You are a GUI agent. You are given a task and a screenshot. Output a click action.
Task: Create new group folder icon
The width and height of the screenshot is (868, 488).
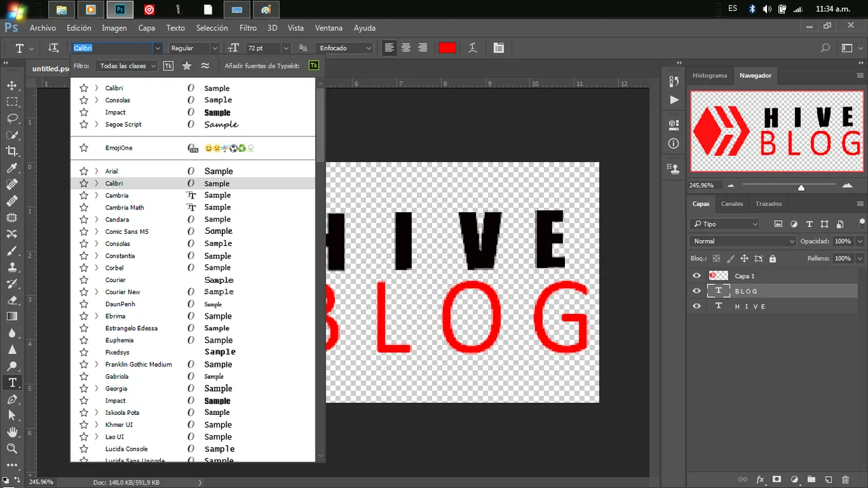[x=811, y=479]
